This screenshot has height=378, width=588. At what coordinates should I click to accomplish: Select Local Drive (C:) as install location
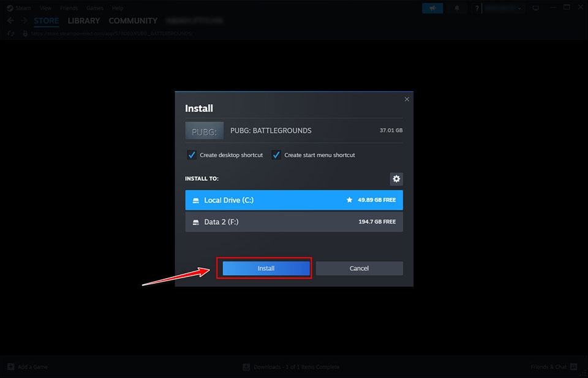click(294, 200)
